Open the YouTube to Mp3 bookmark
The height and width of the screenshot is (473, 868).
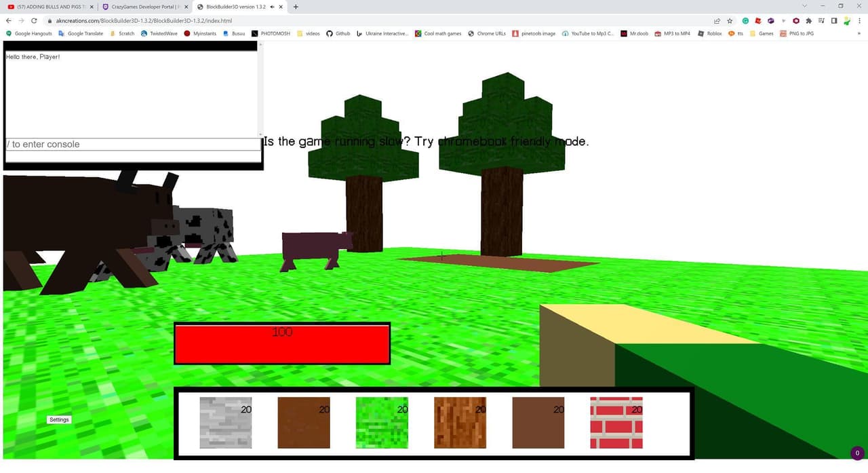pyautogui.click(x=589, y=33)
